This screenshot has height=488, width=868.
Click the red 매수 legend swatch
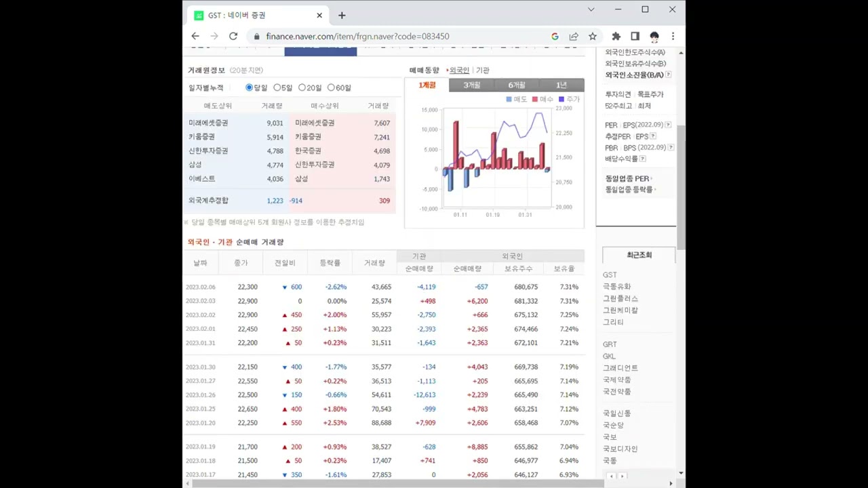click(535, 100)
